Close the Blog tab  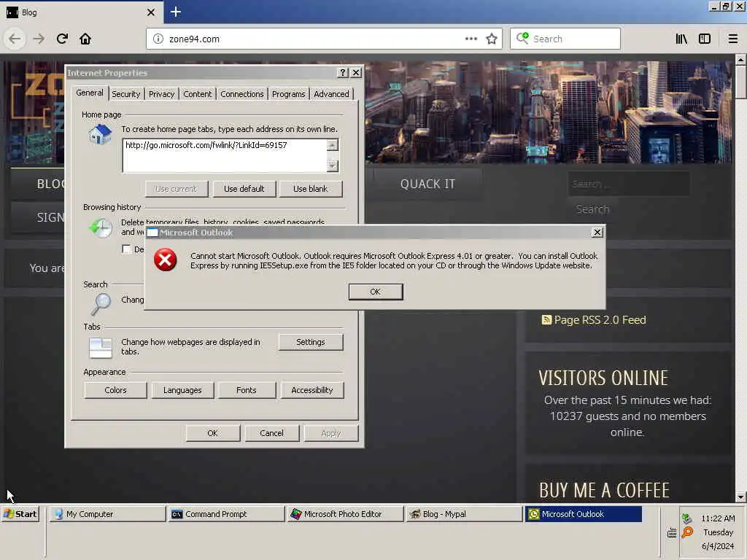pos(150,12)
